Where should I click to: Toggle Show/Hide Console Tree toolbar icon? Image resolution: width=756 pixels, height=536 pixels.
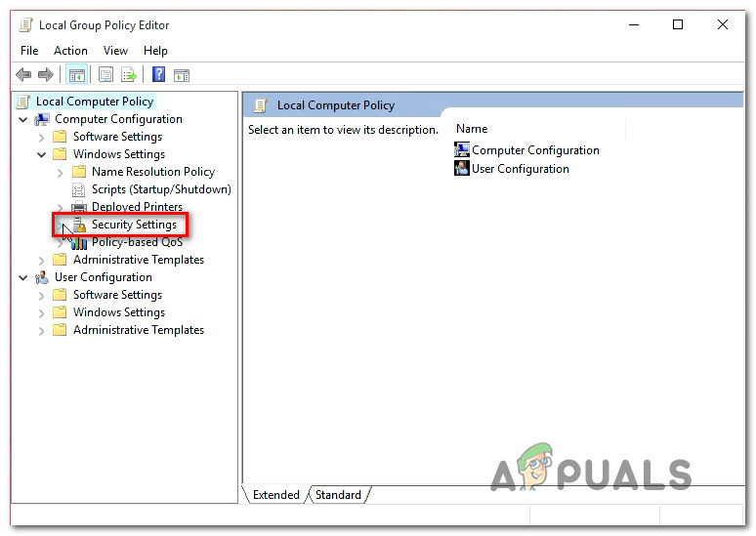point(77,75)
